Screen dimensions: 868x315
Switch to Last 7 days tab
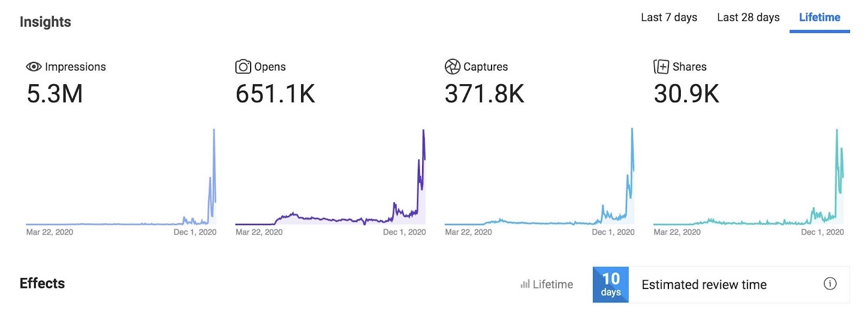point(669,17)
